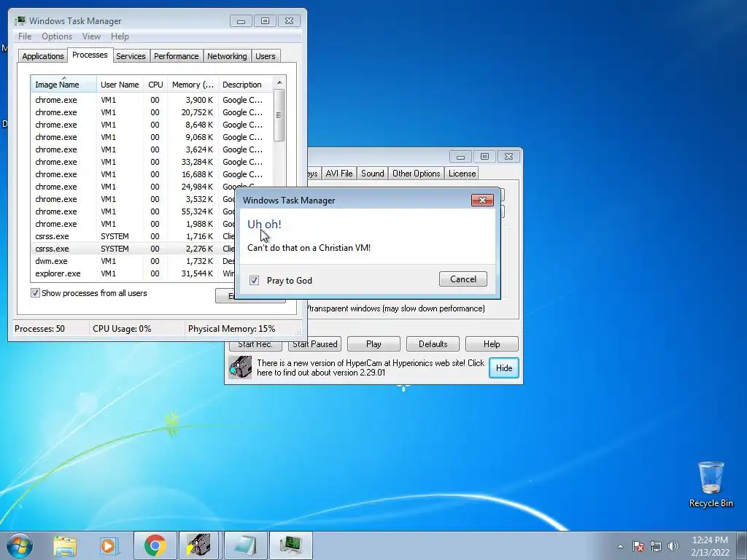Screen dimensions: 747x560
Task: Open File Explorer from the taskbar
Action: pyautogui.click(x=65, y=545)
